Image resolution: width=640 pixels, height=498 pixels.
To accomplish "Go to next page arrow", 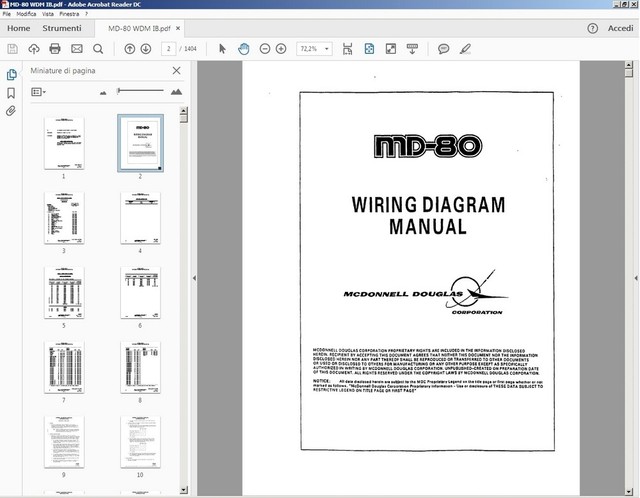I will coord(146,49).
